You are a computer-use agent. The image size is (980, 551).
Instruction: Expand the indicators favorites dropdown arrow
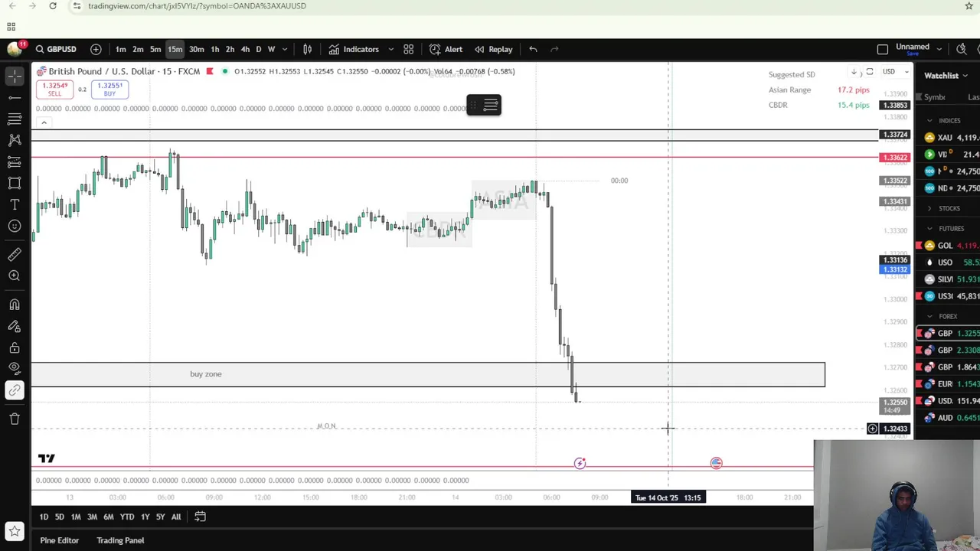390,49
